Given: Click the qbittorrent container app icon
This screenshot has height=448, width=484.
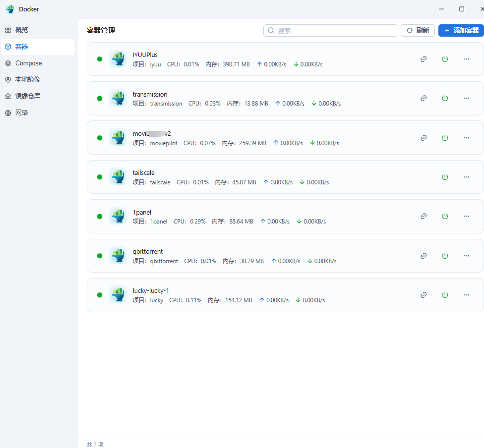Looking at the screenshot, I should [x=118, y=255].
